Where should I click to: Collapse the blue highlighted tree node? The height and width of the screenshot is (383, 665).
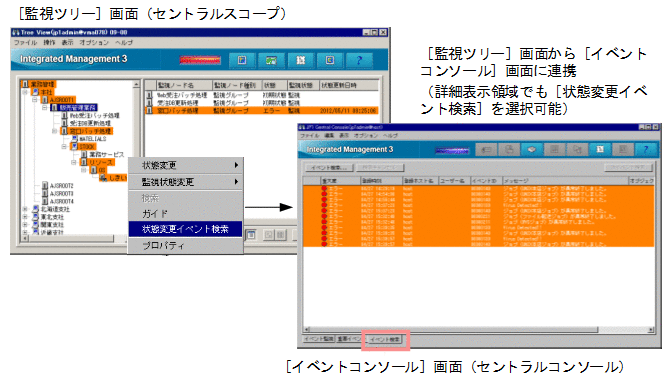point(45,108)
